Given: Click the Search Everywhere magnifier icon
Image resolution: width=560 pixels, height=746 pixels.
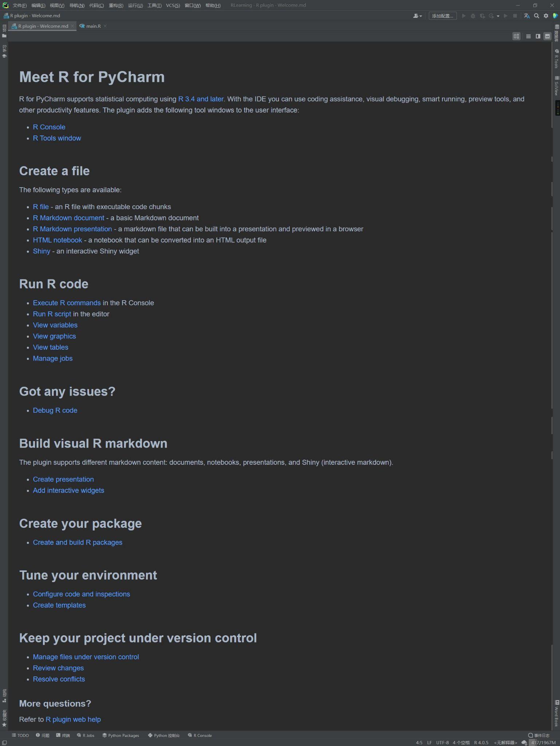Looking at the screenshot, I should click(536, 16).
